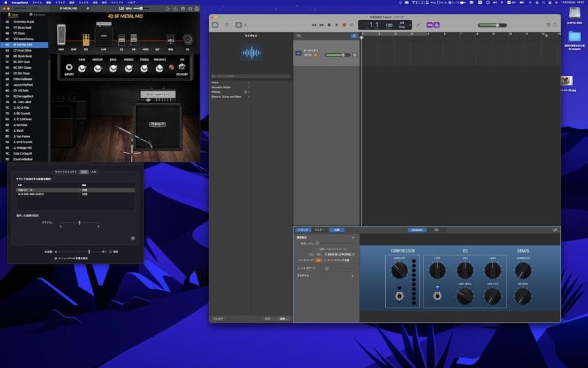Click the output balance slider in sound settings
Screen dimensions: 588x368
point(79,223)
